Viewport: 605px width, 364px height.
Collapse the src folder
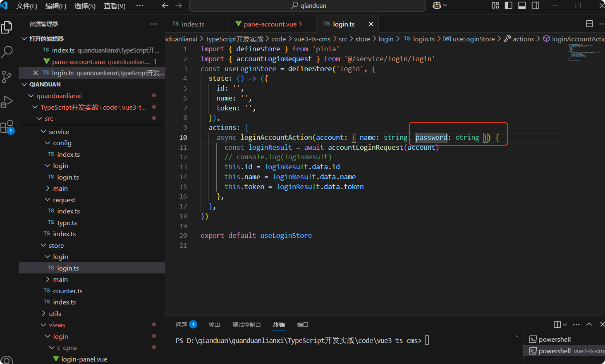click(49, 119)
